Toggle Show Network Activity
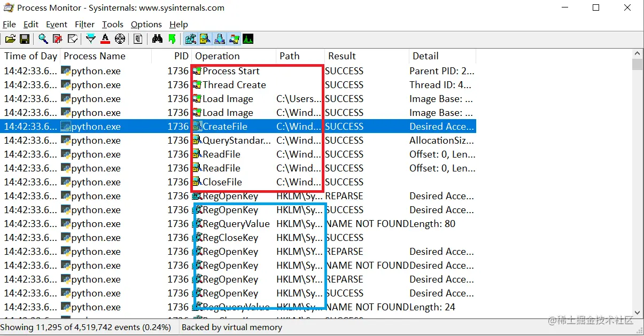Image resolution: width=644 pixels, height=336 pixels. coord(219,39)
